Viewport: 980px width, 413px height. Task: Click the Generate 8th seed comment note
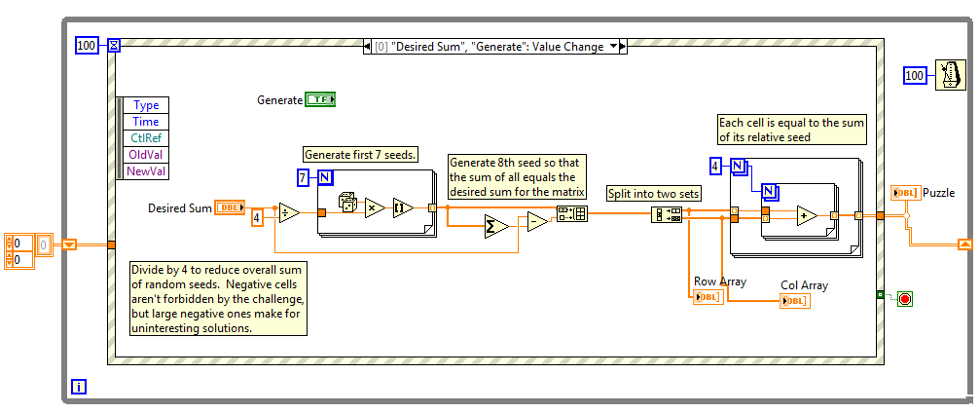tap(518, 177)
